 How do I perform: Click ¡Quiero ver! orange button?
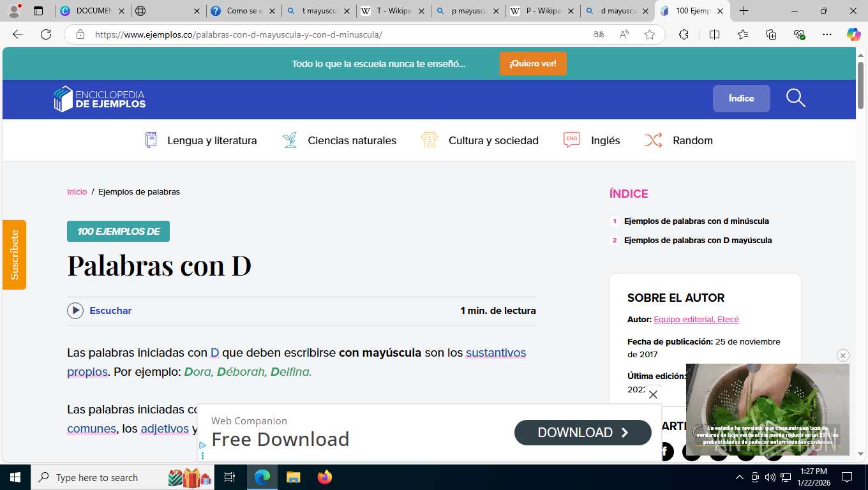coord(533,64)
